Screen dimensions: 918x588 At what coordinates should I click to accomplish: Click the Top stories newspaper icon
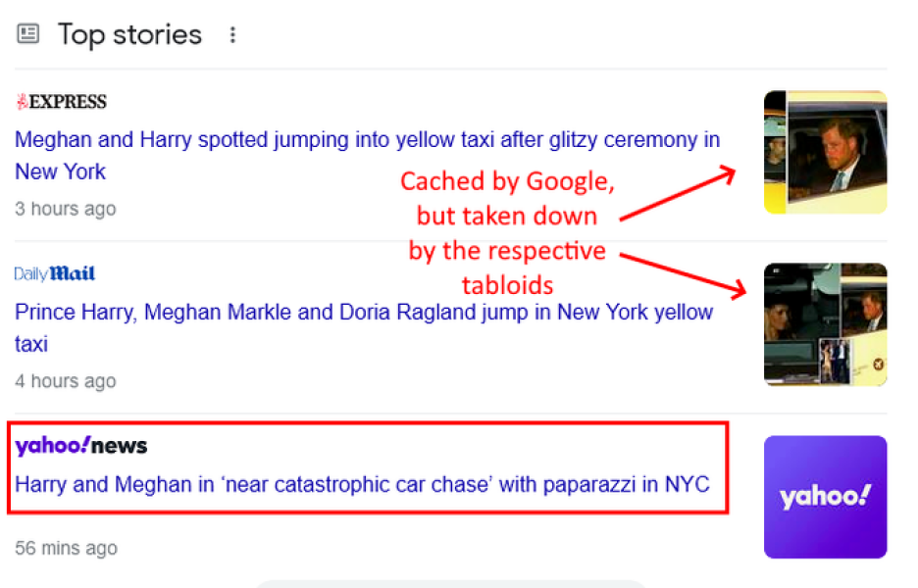coord(28,34)
